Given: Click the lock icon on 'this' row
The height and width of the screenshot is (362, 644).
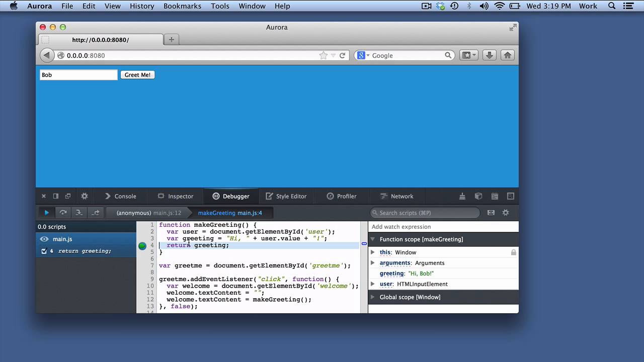Looking at the screenshot, I should tap(513, 252).
